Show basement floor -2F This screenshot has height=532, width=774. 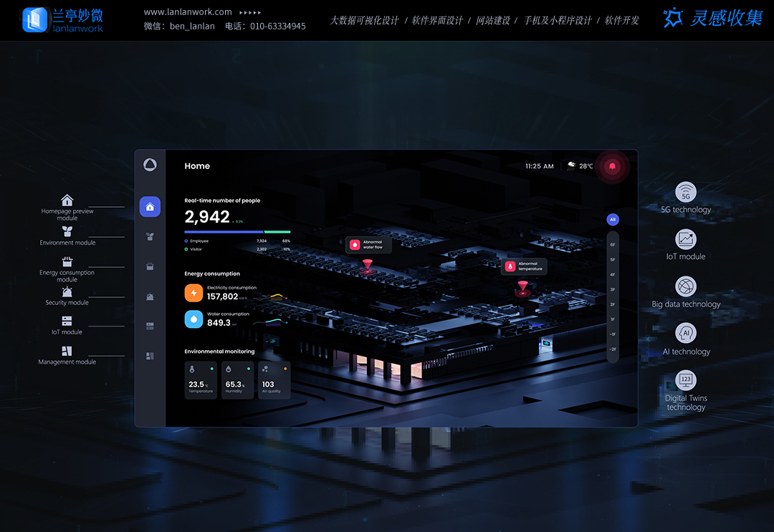pyautogui.click(x=613, y=349)
